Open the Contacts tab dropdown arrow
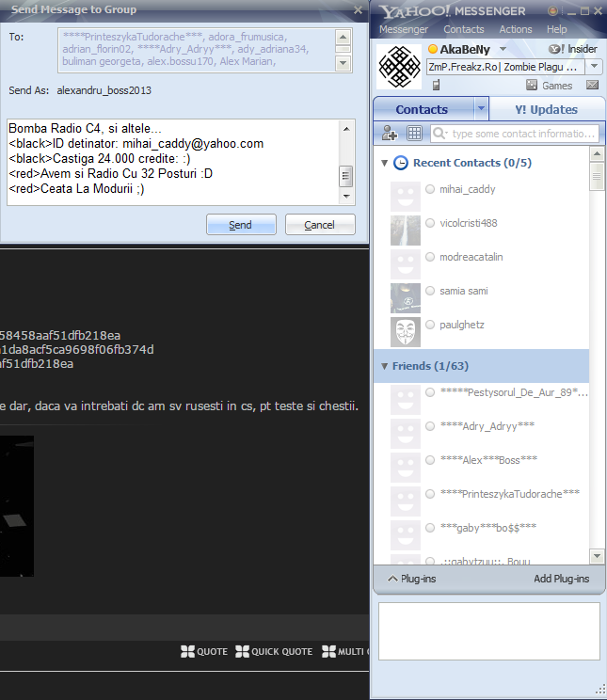This screenshot has width=607, height=700. pos(481,108)
